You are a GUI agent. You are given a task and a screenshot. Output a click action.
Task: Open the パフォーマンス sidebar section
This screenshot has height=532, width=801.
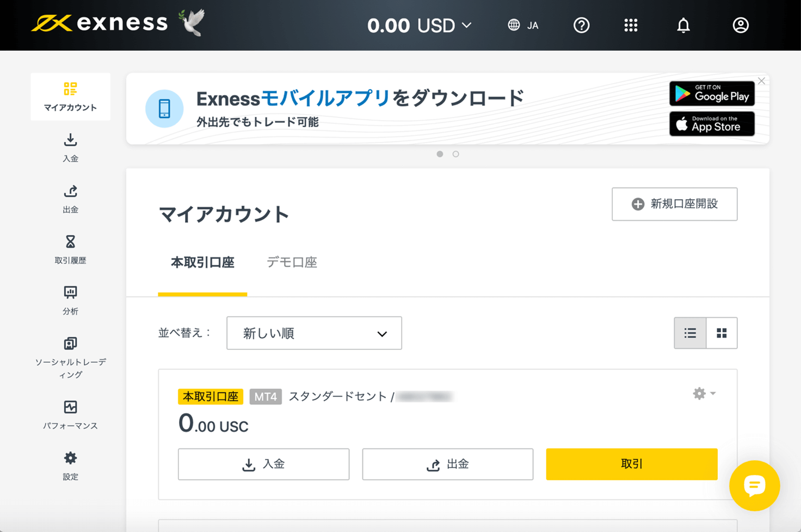(x=70, y=413)
